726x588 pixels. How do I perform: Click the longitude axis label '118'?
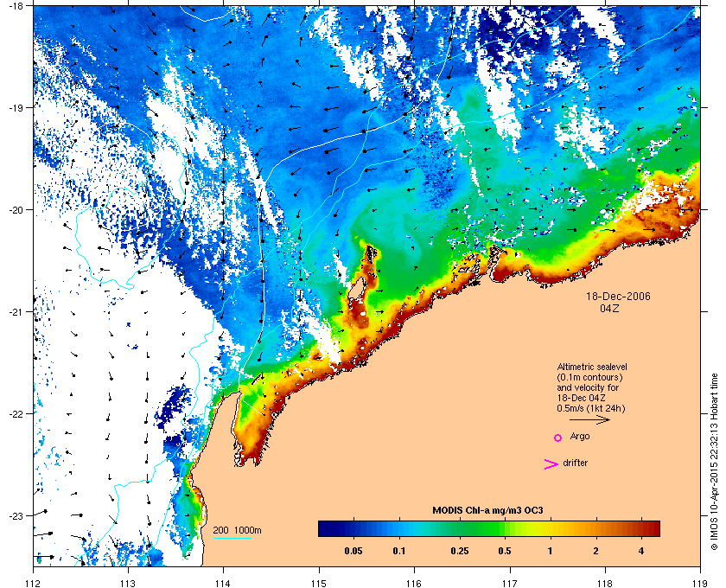click(605, 583)
